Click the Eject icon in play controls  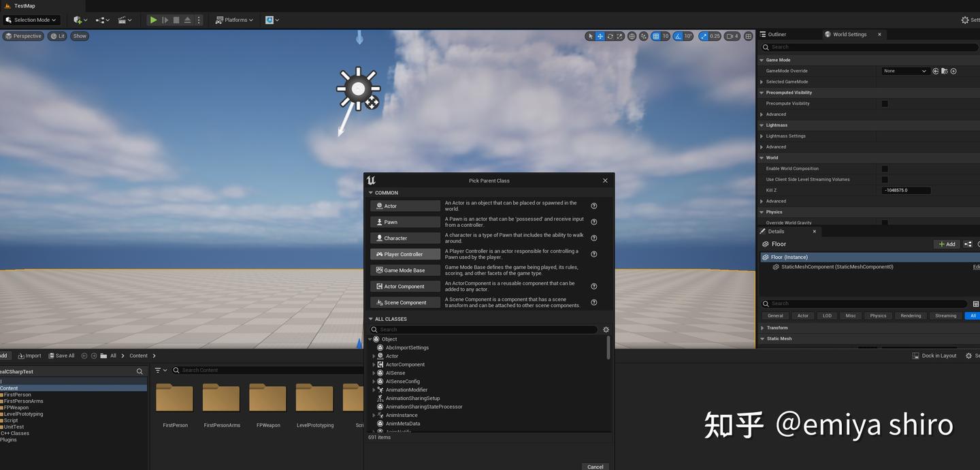pos(188,20)
